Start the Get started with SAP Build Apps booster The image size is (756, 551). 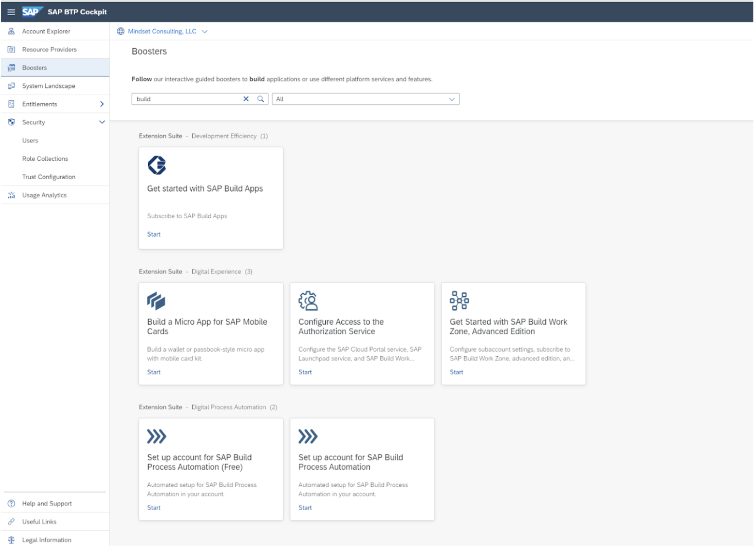click(x=154, y=234)
